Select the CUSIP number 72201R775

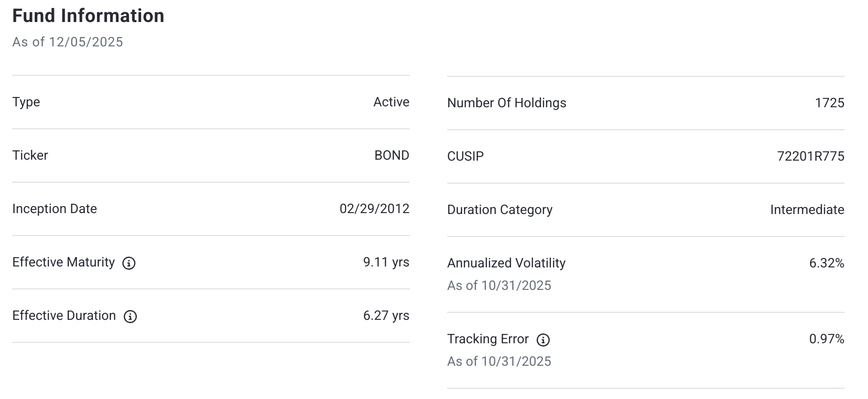pos(810,156)
